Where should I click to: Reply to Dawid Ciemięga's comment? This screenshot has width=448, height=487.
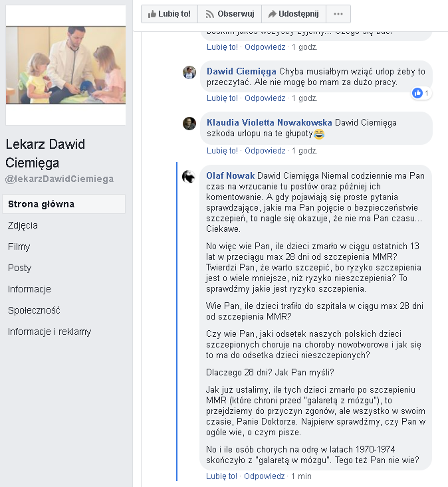coord(265,98)
